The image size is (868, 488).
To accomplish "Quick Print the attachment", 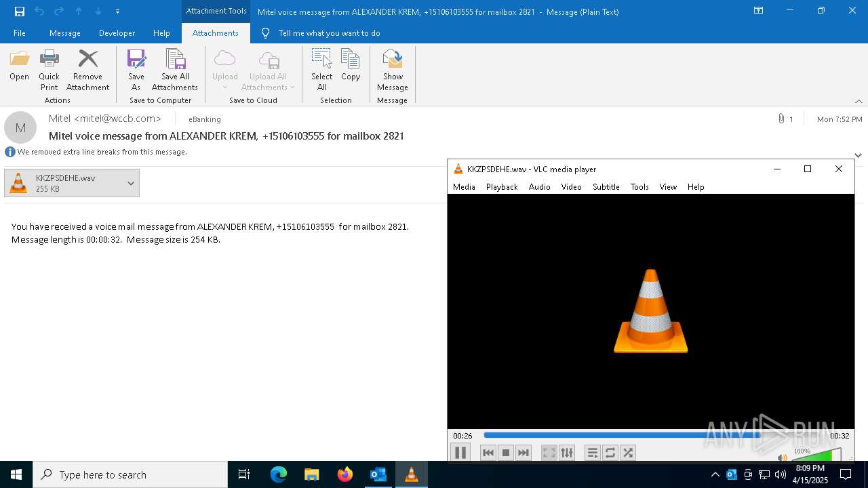I will point(49,70).
